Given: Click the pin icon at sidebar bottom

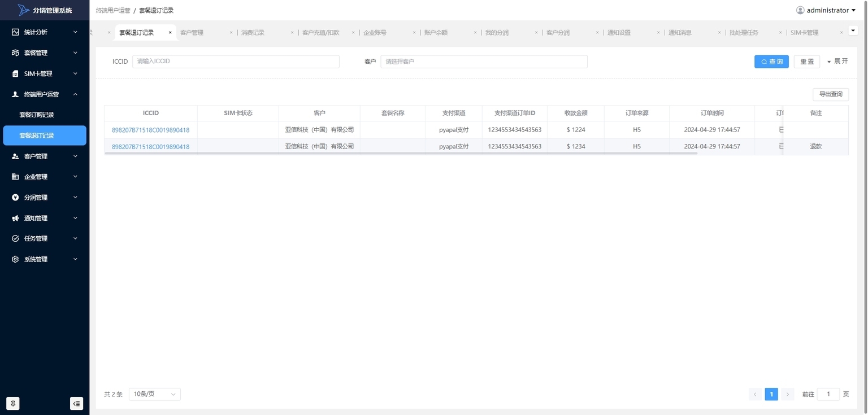Looking at the screenshot, I should click(x=14, y=403).
